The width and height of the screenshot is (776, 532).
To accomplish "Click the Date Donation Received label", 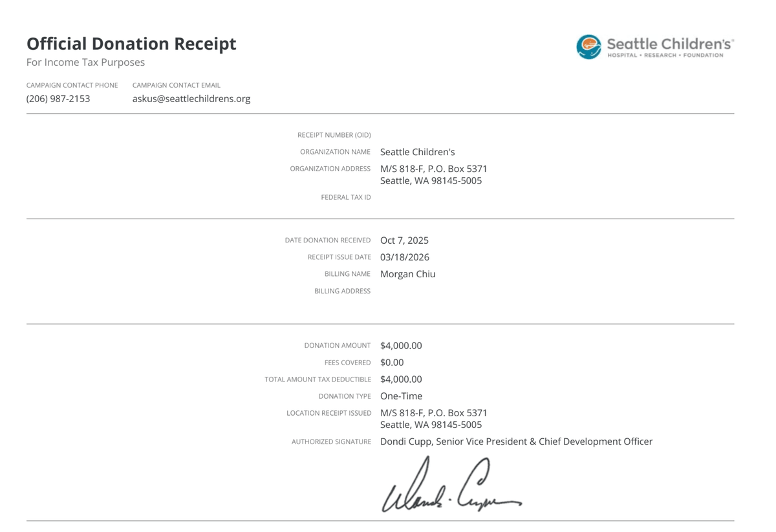I will [x=328, y=240].
